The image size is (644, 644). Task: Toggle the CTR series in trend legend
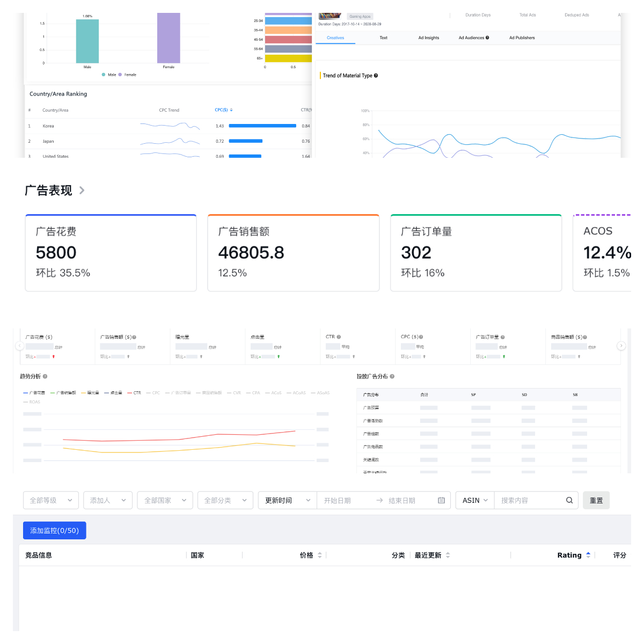134,393
